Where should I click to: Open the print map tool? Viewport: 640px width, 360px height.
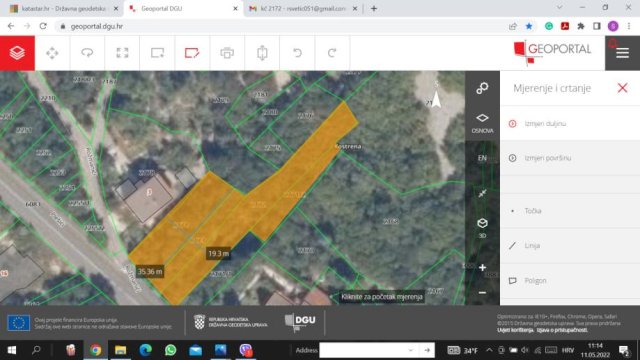point(227,53)
